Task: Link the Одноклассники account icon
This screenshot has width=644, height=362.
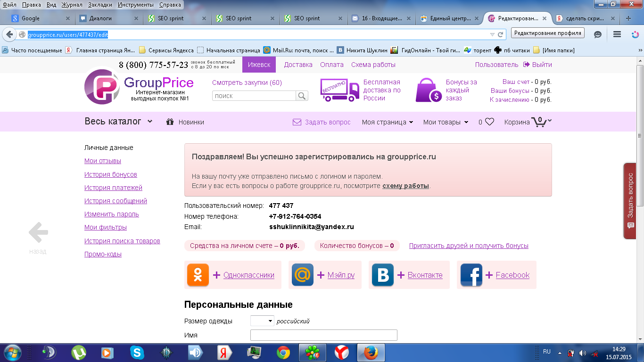Action: tap(198, 275)
